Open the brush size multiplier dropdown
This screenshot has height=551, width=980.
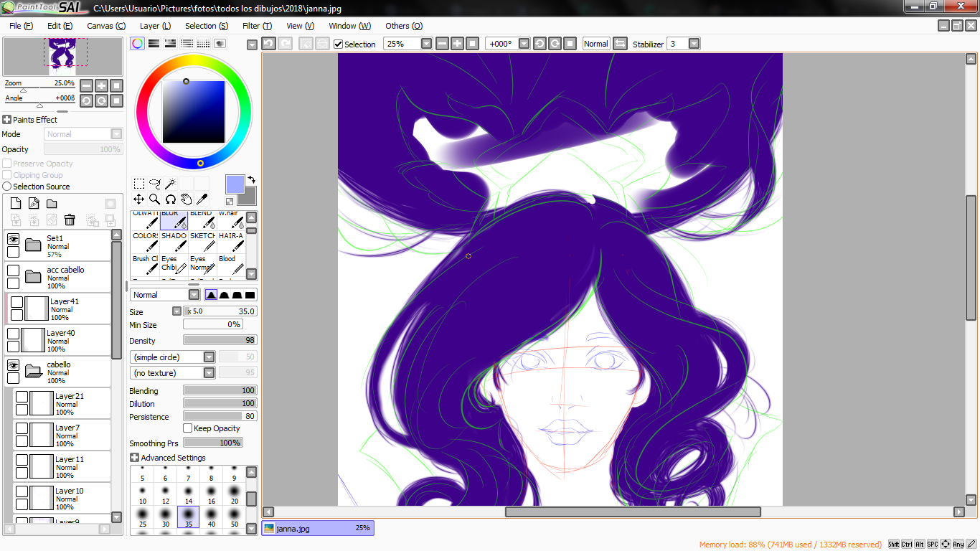click(176, 311)
